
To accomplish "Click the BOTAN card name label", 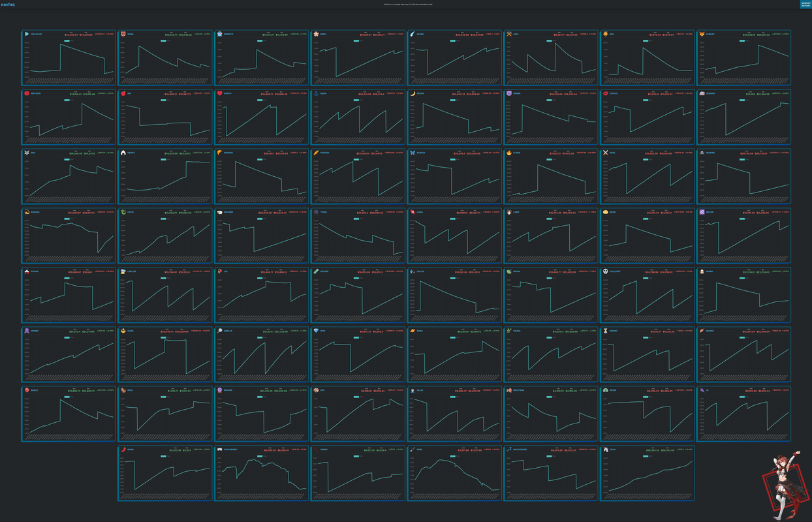I will pyautogui.click(x=710, y=212).
